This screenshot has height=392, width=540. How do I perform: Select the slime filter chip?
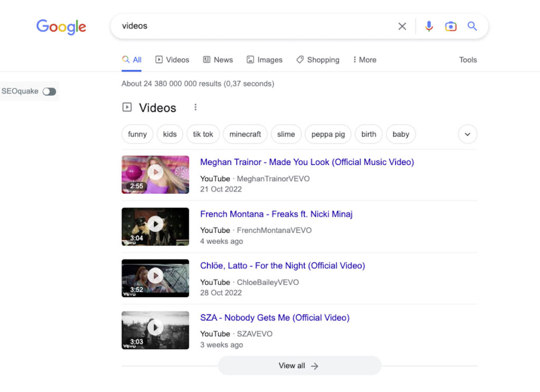286,134
